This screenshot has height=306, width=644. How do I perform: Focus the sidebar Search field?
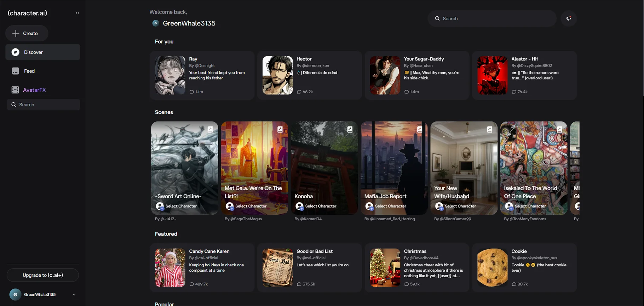point(44,104)
